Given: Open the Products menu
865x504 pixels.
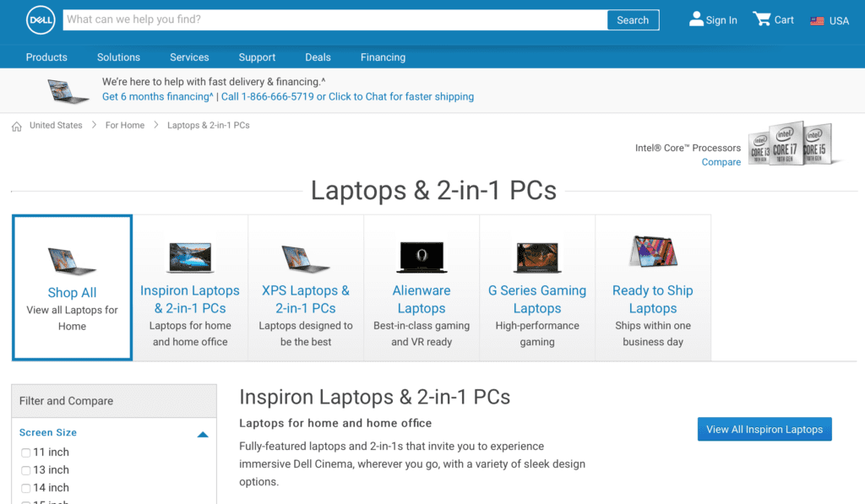Looking at the screenshot, I should point(46,57).
